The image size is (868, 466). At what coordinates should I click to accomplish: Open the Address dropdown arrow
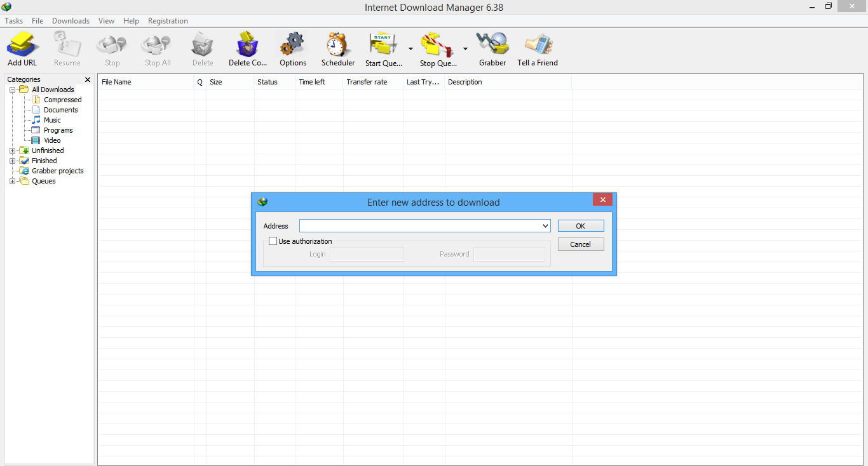pos(545,226)
